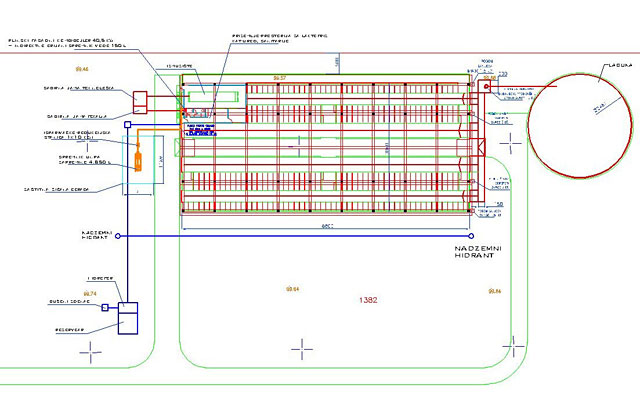This screenshot has height=414, width=640.
Task: Select the hydrant circle at the blue line's left end
Action: pyautogui.click(x=118, y=236)
